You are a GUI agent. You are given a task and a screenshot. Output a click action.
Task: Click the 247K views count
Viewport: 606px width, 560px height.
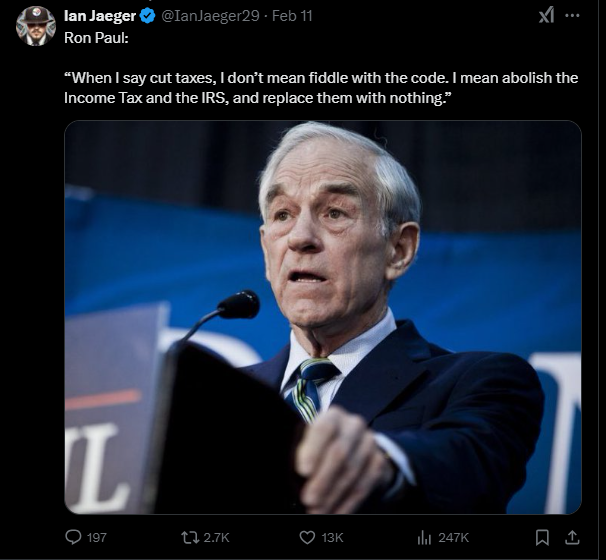point(451,538)
